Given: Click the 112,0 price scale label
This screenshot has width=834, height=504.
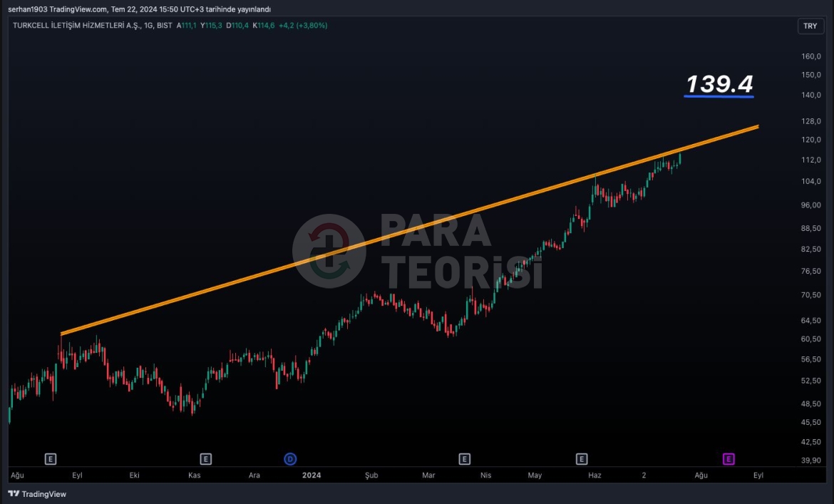Looking at the screenshot, I should 811,160.
